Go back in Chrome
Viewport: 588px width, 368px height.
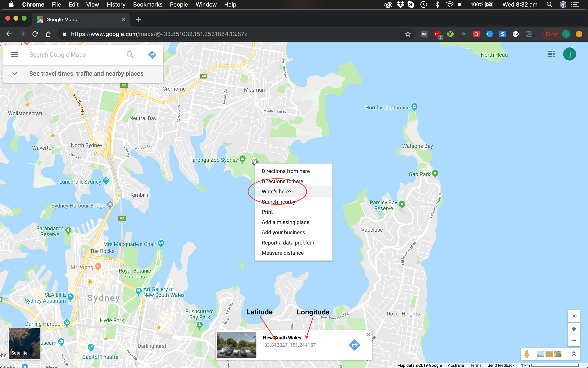coord(9,34)
